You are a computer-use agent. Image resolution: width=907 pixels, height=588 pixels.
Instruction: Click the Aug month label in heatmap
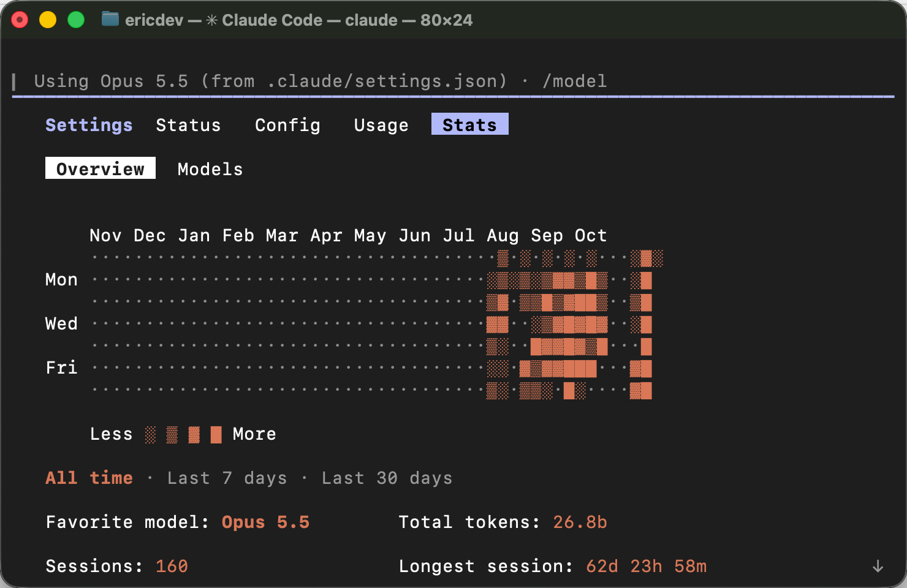(x=503, y=235)
